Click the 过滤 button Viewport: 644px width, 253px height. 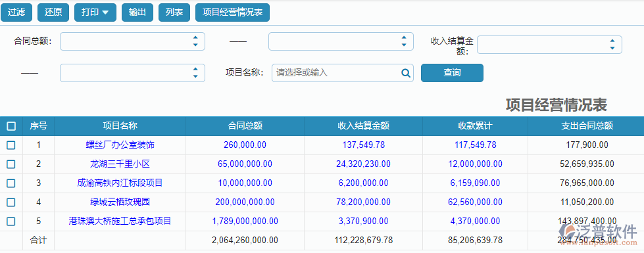pos(16,12)
